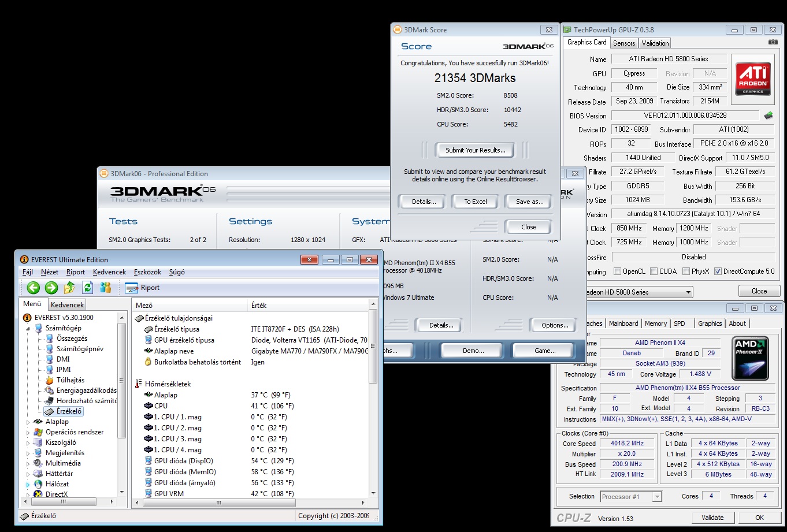Open the Fájl menu in EVEREST

click(x=28, y=272)
